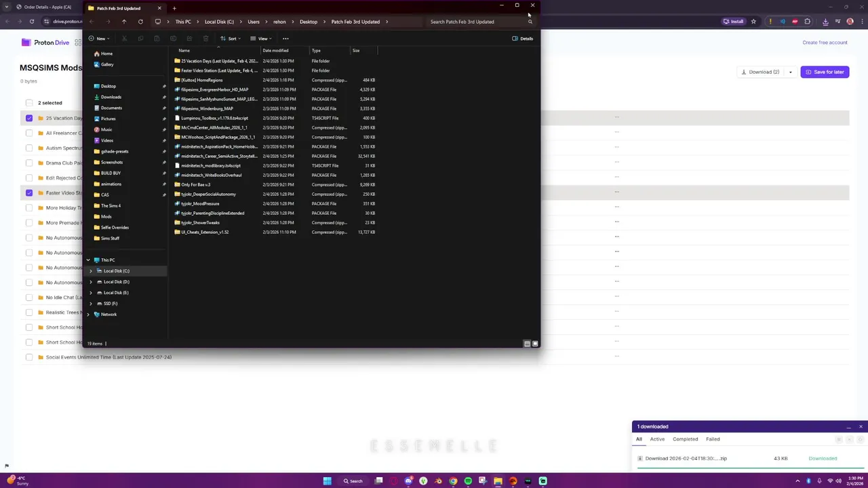This screenshot has width=868, height=488.
Task: Toggle the Details pane in File Explorer
Action: 523,39
